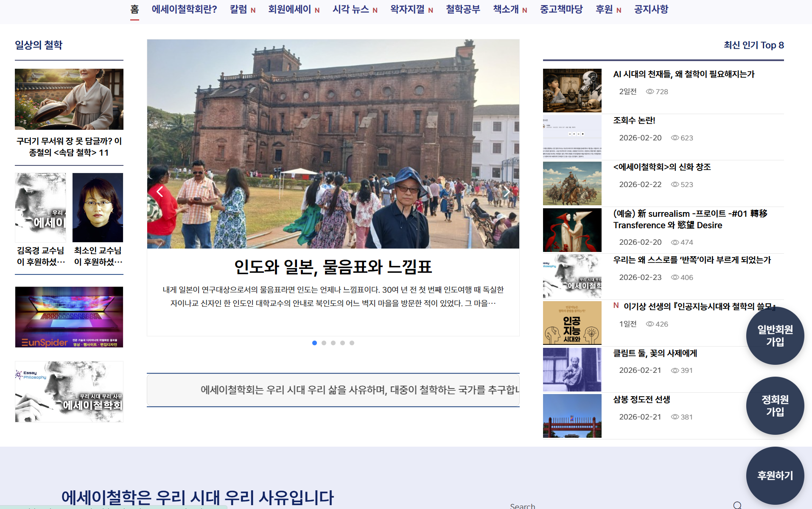This screenshot has height=509, width=812.
Task: Click the 에세이철학회 Essay Philosophy banner
Action: point(69,392)
